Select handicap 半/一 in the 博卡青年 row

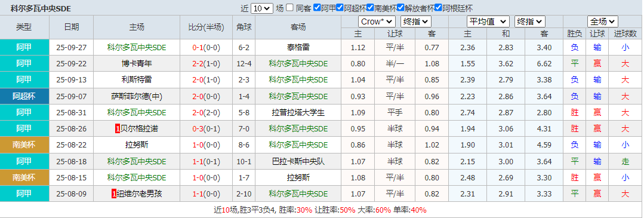click(x=395, y=64)
